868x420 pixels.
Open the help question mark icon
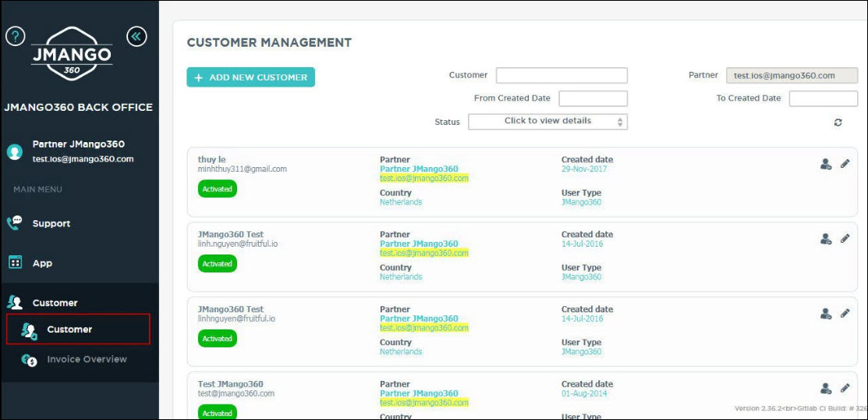pos(16,37)
